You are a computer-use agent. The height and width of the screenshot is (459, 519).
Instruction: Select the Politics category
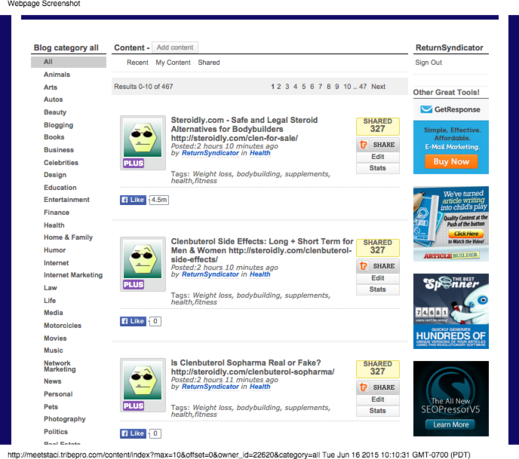coord(56,432)
